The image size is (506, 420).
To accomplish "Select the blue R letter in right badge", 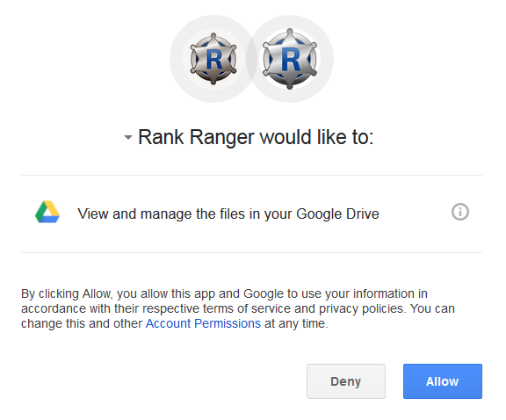I will (x=291, y=60).
